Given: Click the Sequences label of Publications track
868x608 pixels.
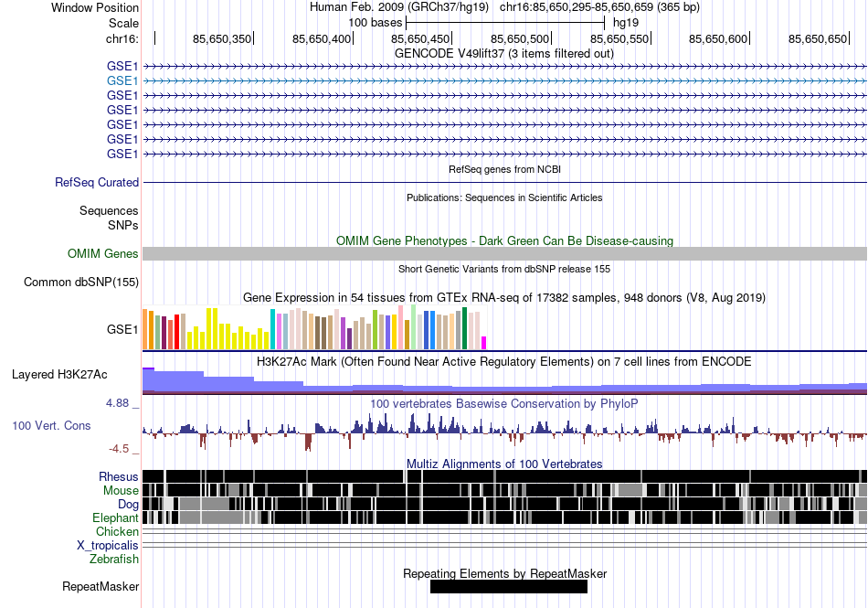Looking at the screenshot, I should [x=109, y=210].
